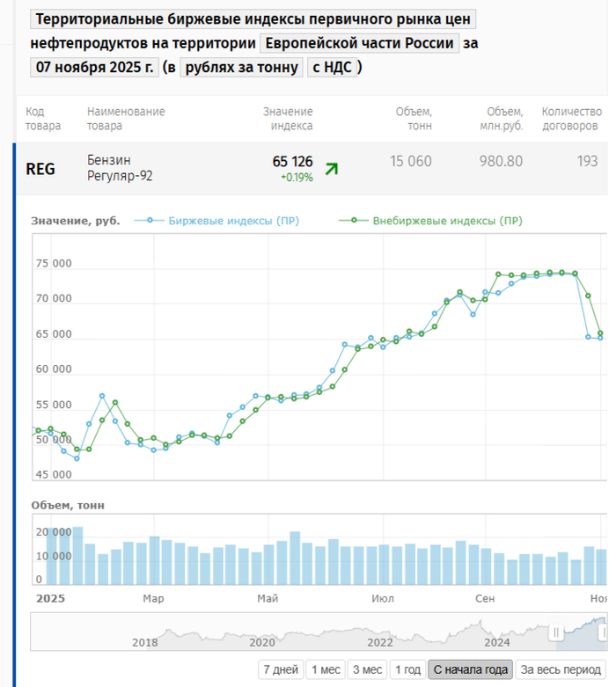Open the Европейской части России territory selector
This screenshot has height=687, width=616.
click(x=360, y=43)
